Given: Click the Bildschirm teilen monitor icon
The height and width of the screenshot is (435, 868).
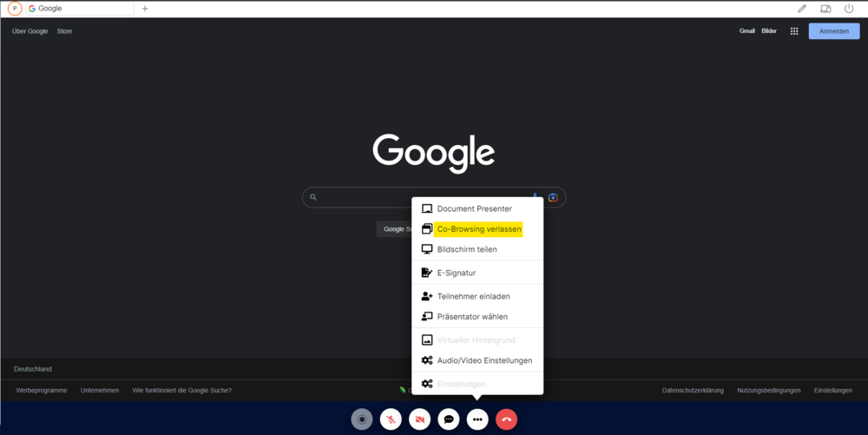Looking at the screenshot, I should (x=427, y=249).
